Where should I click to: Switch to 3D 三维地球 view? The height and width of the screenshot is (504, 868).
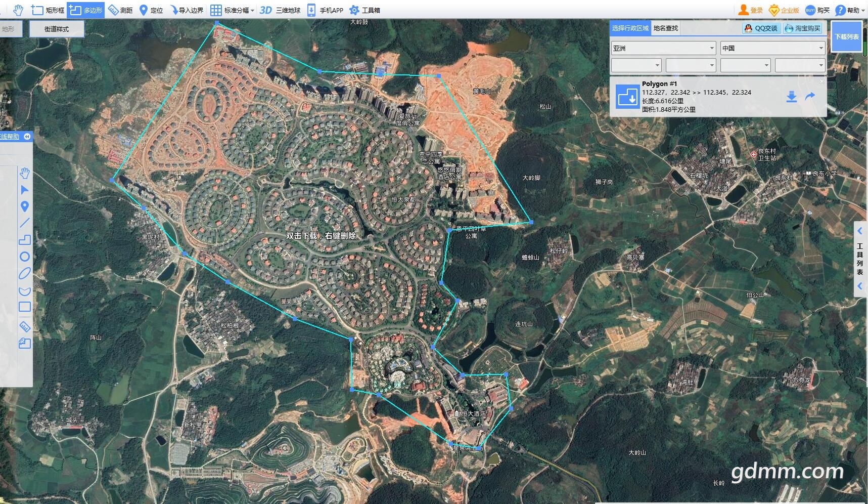coord(280,10)
